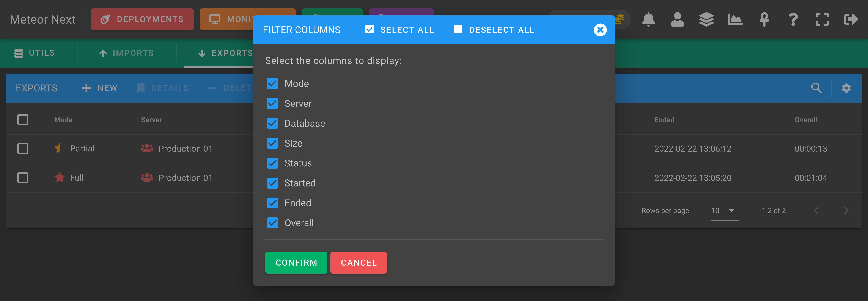Select the Partial export row checkbox
Image resolution: width=868 pixels, height=301 pixels.
click(x=23, y=148)
